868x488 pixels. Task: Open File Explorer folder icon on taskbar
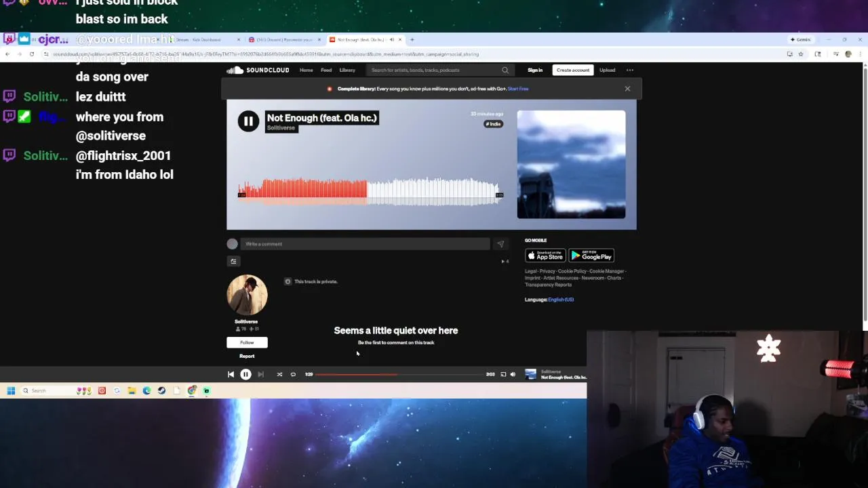tap(132, 390)
